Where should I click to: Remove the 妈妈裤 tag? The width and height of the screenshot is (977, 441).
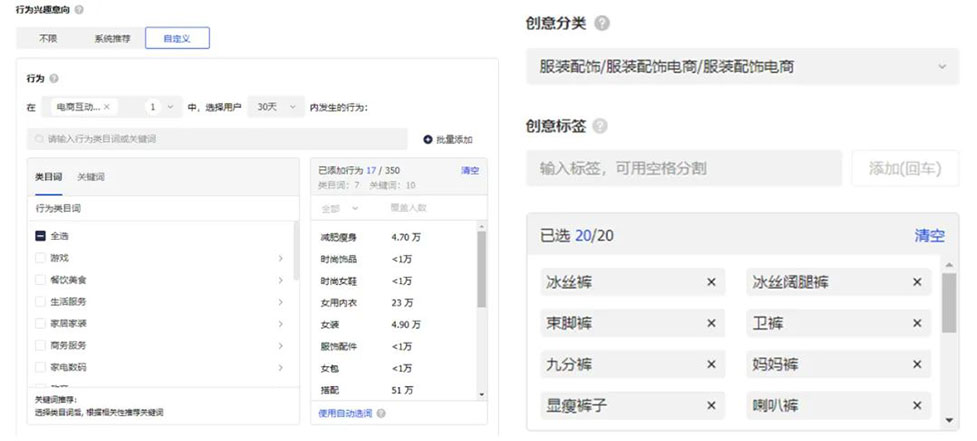[x=917, y=365]
